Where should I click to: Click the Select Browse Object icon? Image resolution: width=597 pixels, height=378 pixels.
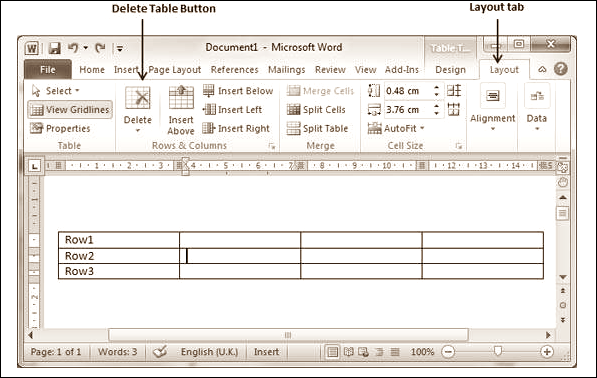(x=563, y=305)
